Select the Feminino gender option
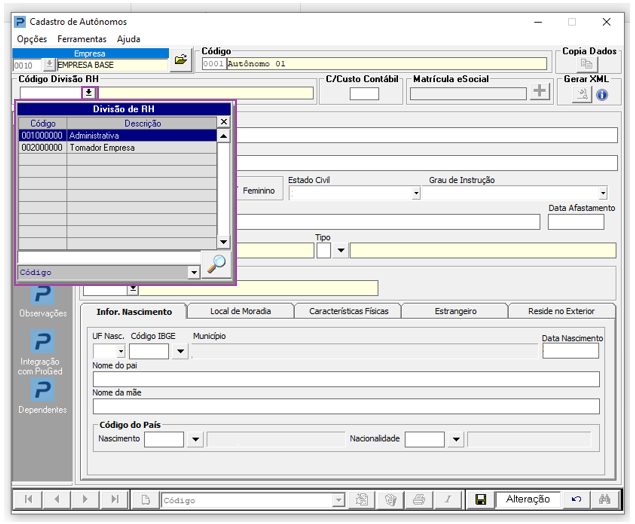 point(258,190)
